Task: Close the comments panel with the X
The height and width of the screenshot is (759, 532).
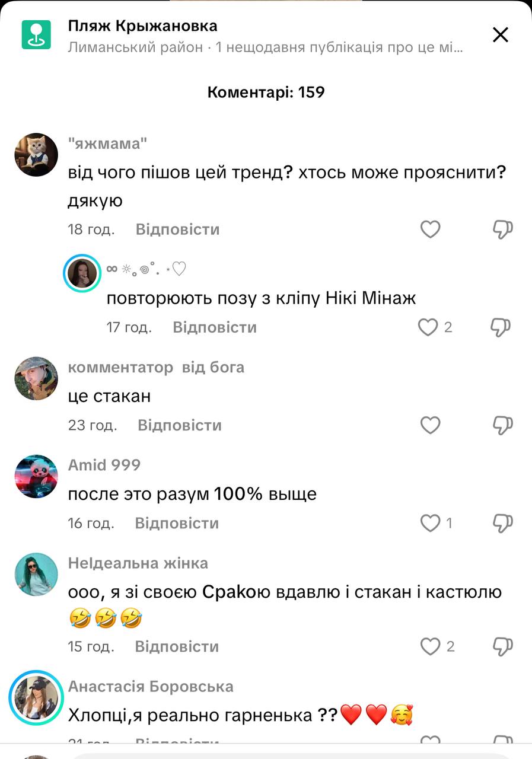Action: coord(501,35)
